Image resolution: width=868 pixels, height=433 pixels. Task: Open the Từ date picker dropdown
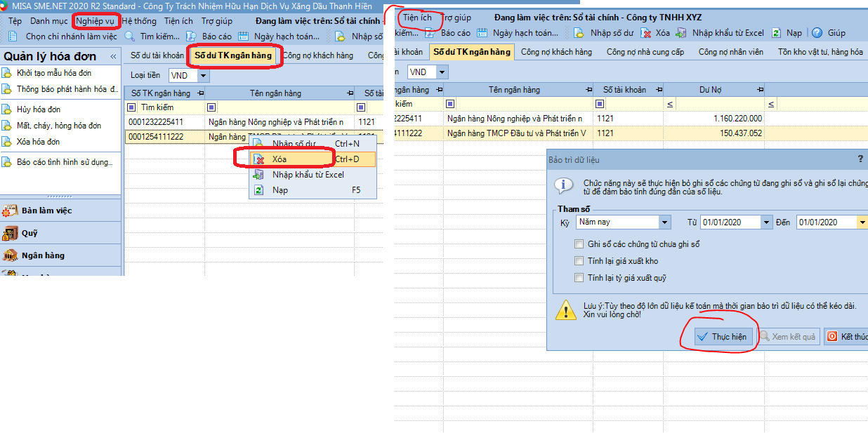pyautogui.click(x=766, y=222)
